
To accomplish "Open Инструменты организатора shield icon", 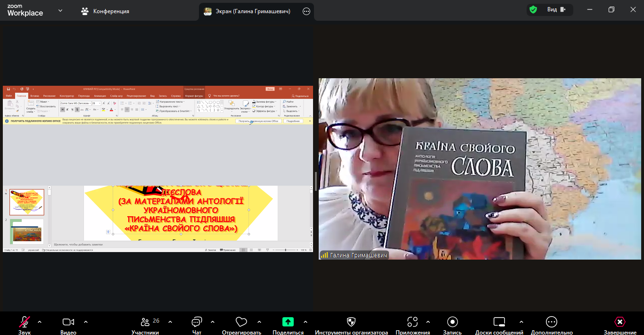I will [351, 322].
